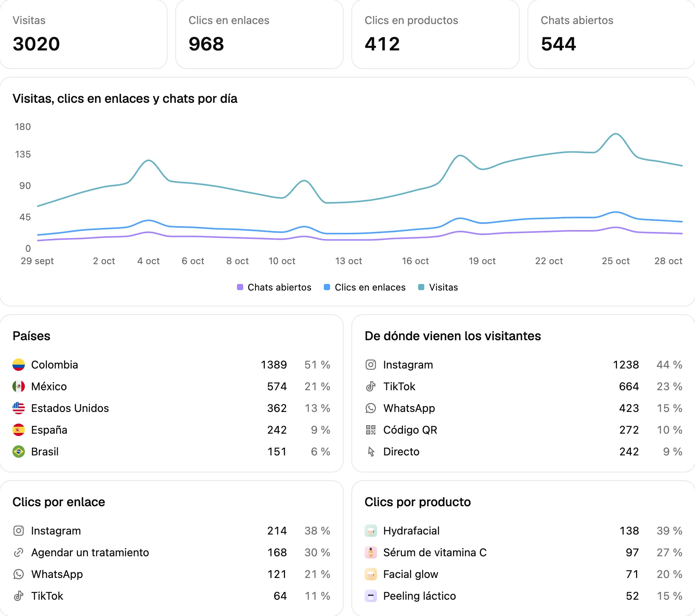Screen dimensions: 695x616
Task: Click the Código QR icon
Action: 371,430
